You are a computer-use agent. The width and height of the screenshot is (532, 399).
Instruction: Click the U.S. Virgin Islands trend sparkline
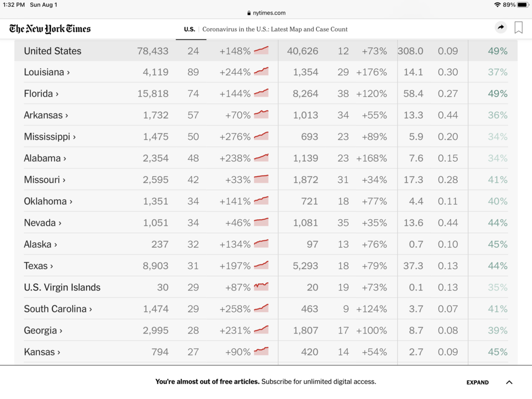pos(261,287)
